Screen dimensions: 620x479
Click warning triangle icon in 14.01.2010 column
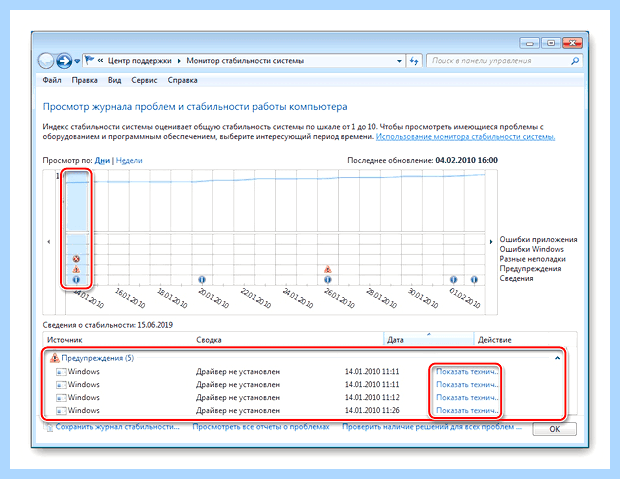point(76,269)
